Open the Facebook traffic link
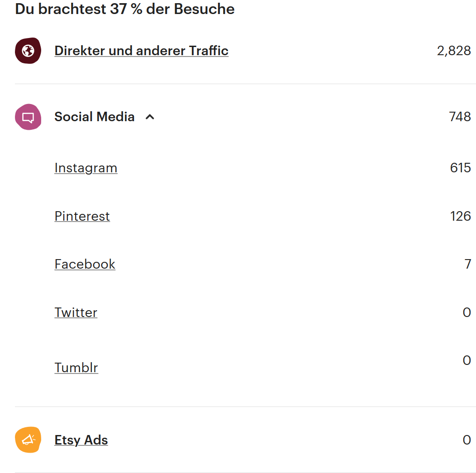Viewport: 476px width, 473px height. click(x=85, y=264)
